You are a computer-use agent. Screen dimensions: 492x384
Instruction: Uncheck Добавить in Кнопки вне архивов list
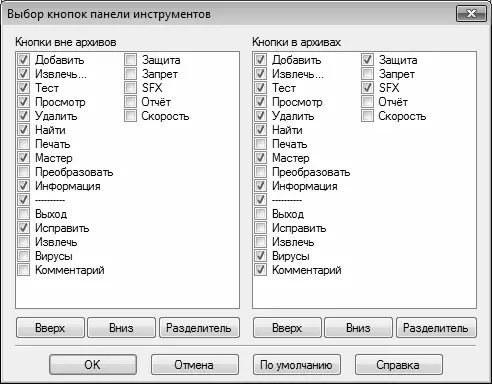click(23, 60)
